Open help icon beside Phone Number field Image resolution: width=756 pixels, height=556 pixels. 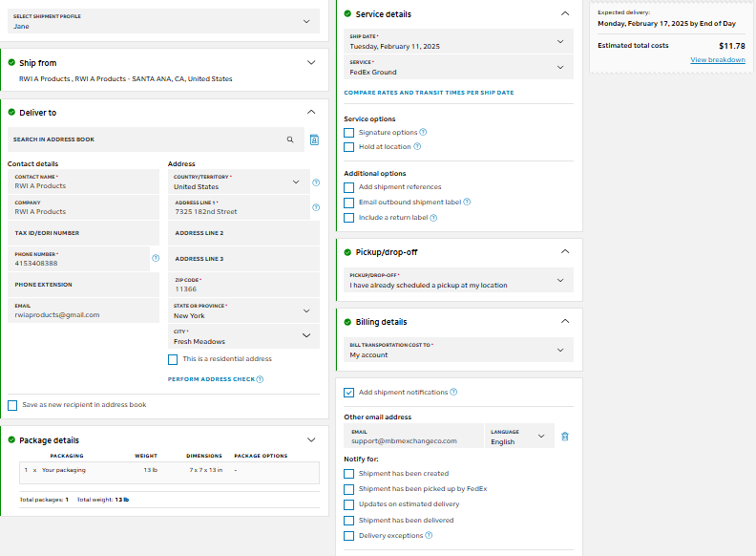156,258
